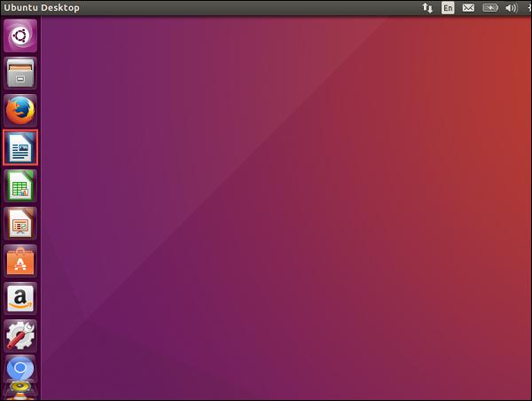Open the En keyboard layout menu

click(448, 8)
